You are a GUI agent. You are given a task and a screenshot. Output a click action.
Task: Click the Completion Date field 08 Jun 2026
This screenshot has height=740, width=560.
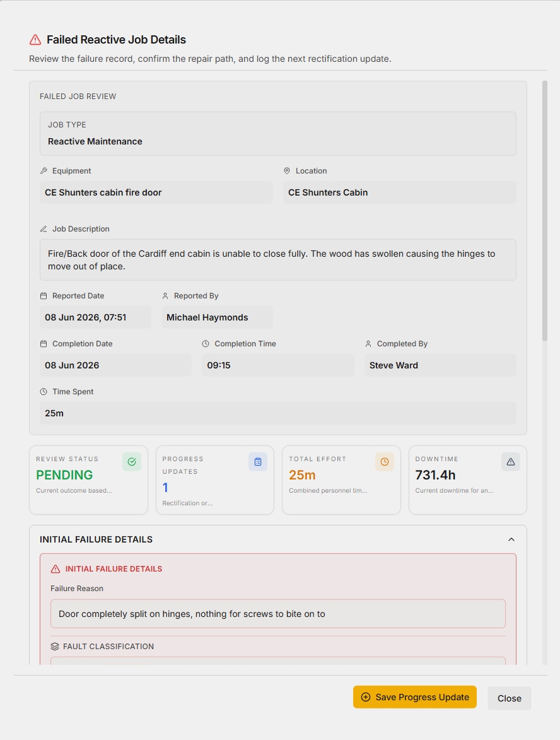[115, 365]
